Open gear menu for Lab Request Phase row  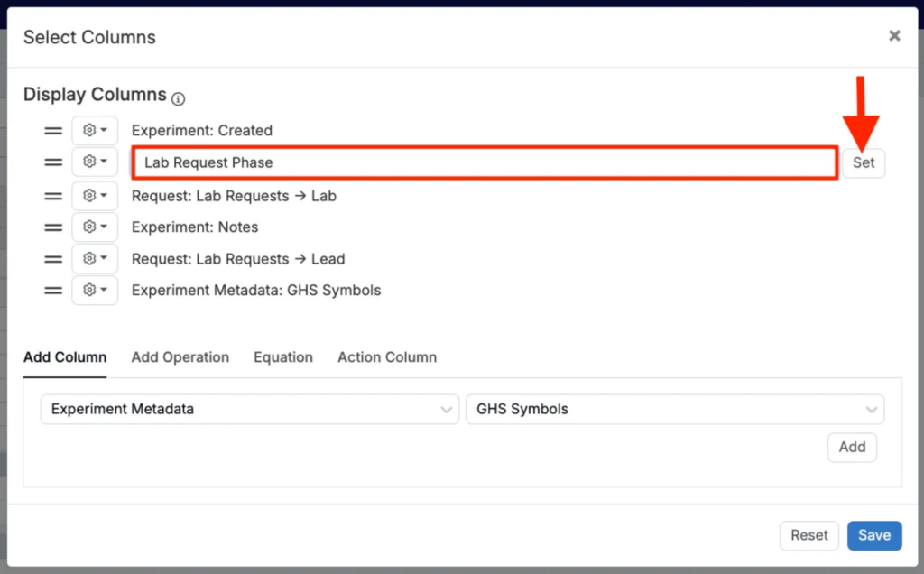click(x=95, y=162)
